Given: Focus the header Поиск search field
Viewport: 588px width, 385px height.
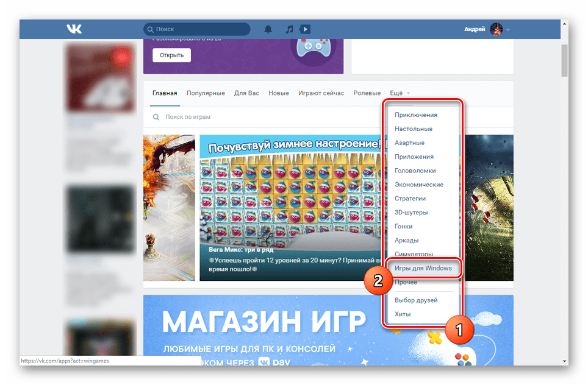Looking at the screenshot, I should click(196, 29).
